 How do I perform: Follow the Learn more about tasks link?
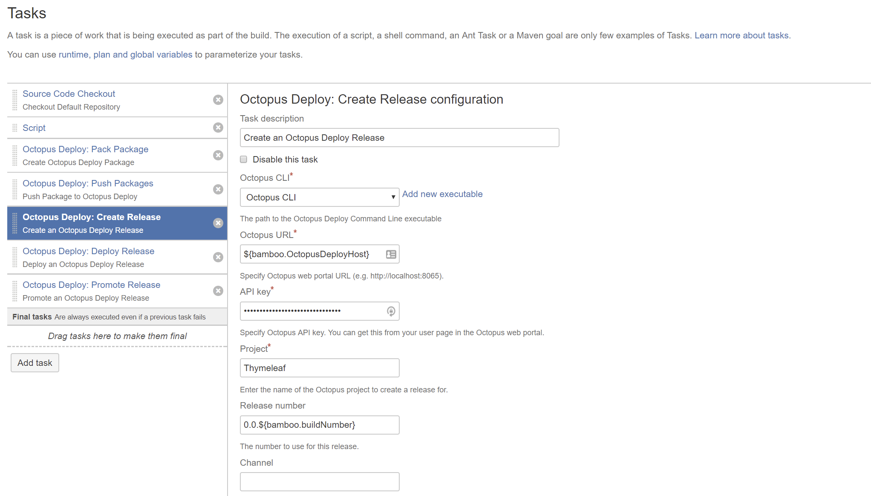(x=741, y=35)
